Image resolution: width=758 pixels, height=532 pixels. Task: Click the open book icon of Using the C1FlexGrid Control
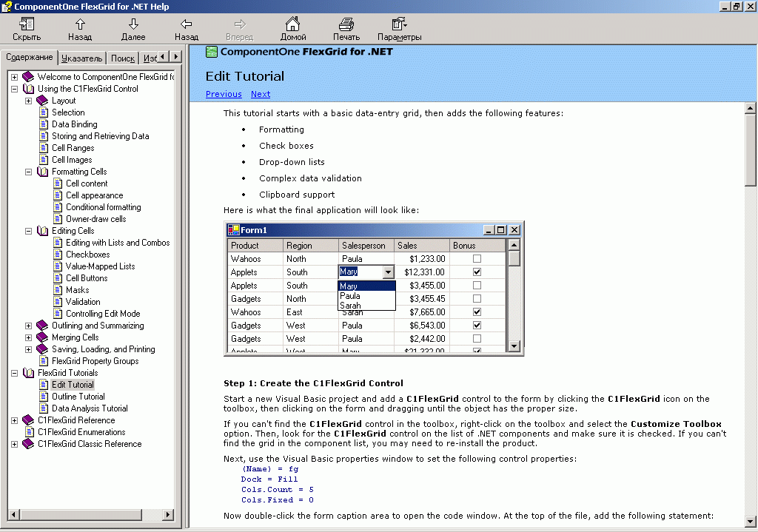coord(29,89)
